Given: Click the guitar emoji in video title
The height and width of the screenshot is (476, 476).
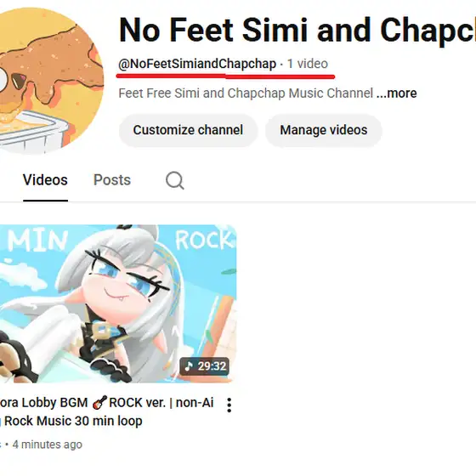Looking at the screenshot, I should click(x=99, y=402).
